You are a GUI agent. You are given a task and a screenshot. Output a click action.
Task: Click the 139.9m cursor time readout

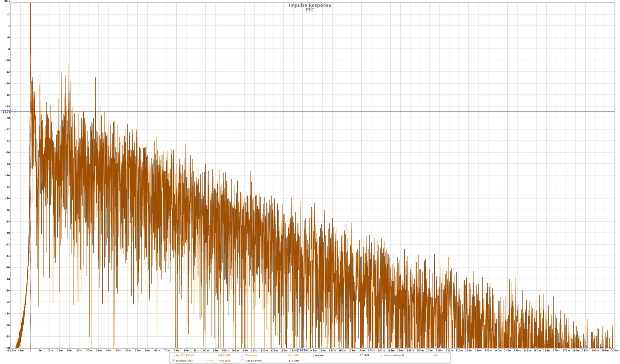(x=303, y=350)
